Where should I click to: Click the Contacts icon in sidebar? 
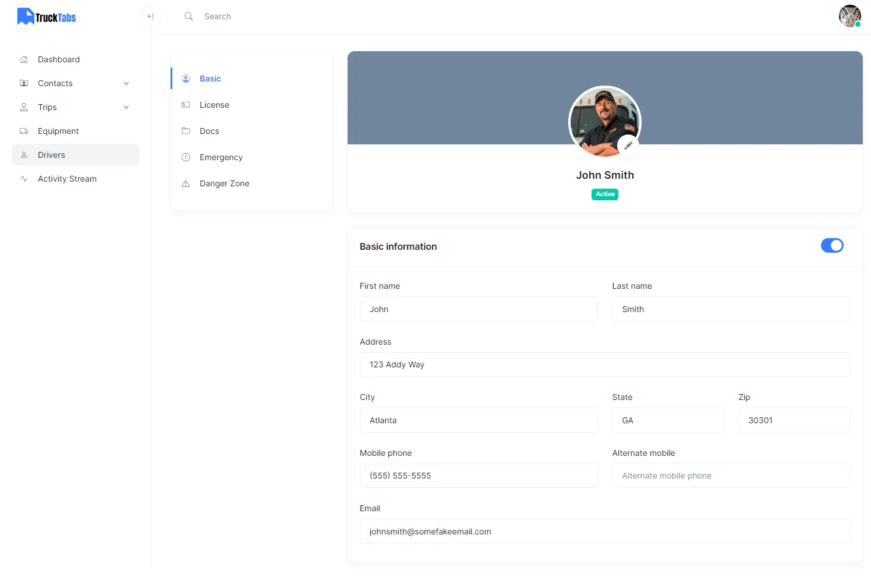(x=24, y=83)
